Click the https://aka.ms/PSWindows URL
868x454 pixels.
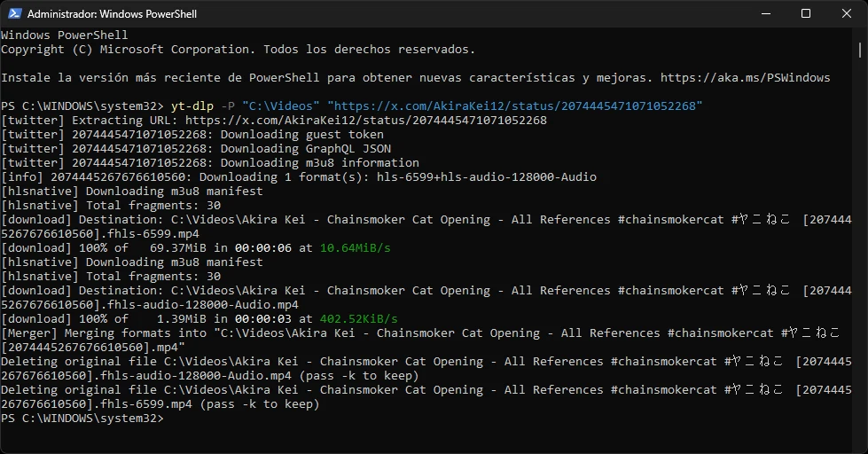[745, 77]
